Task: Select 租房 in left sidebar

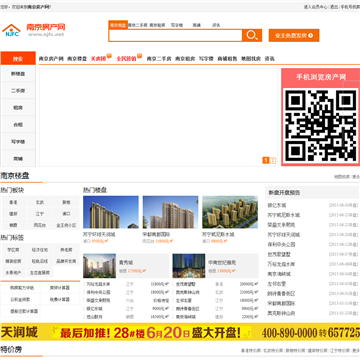Action: (18, 108)
